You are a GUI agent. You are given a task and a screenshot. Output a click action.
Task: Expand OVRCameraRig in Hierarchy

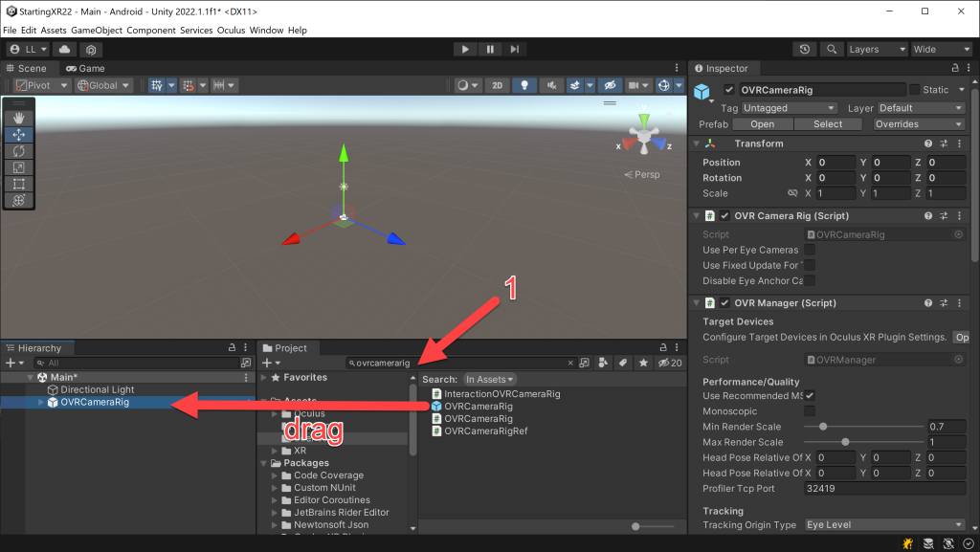coord(41,402)
